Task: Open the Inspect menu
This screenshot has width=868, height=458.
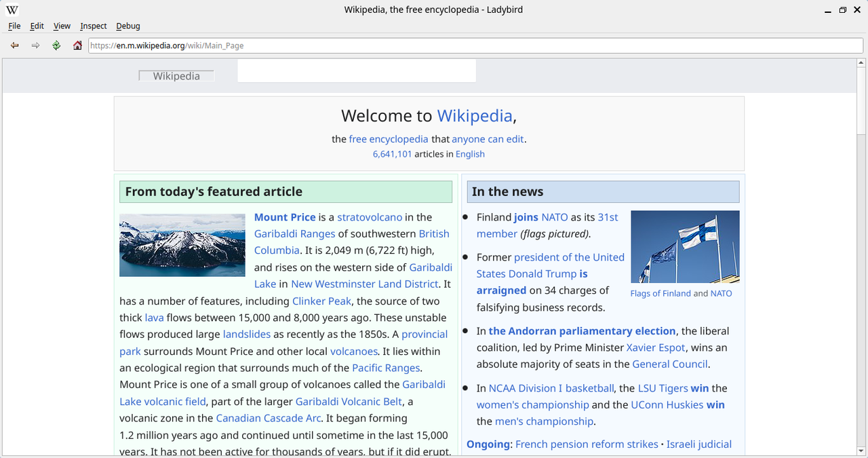Action: click(x=93, y=26)
